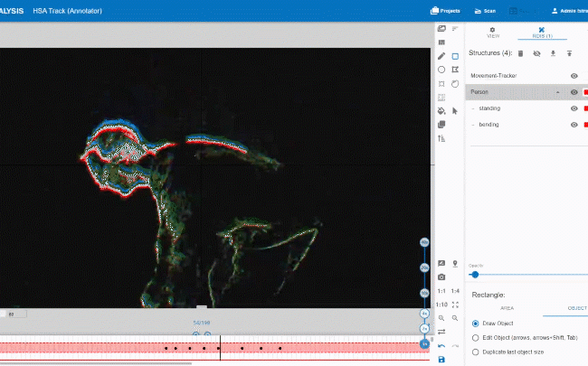Set zoom to 1:1 ratio
Image resolution: width=588 pixels, height=366 pixels.
pos(441,290)
